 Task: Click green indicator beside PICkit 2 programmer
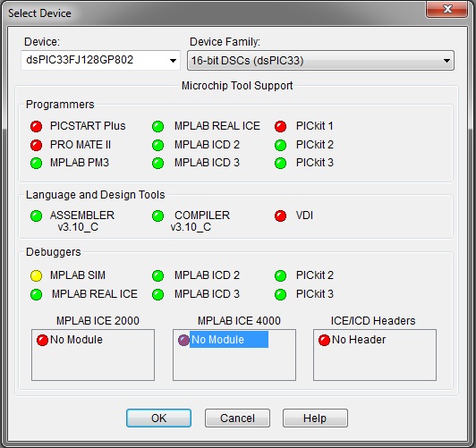(281, 145)
